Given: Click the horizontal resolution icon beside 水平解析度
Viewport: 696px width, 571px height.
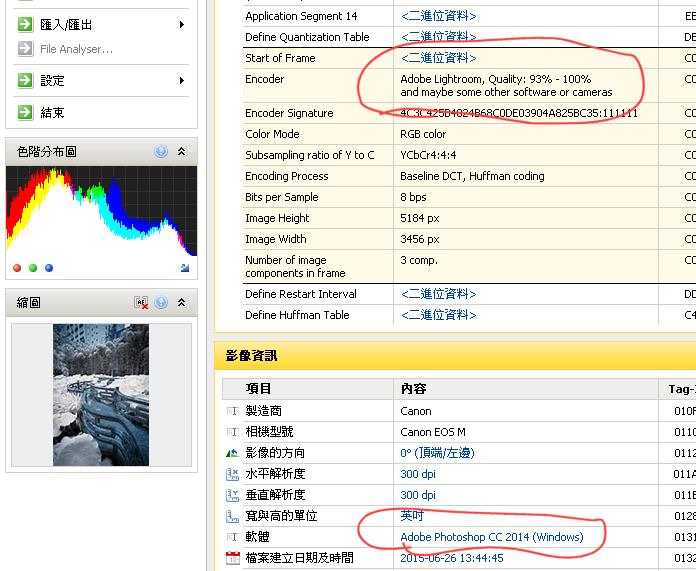Looking at the screenshot, I should 232,474.
